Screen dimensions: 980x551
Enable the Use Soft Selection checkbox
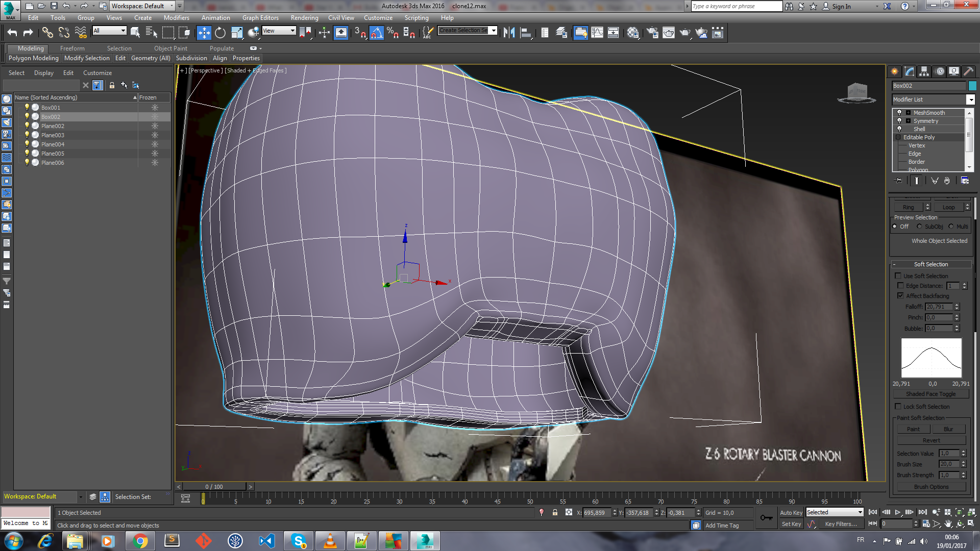point(898,276)
